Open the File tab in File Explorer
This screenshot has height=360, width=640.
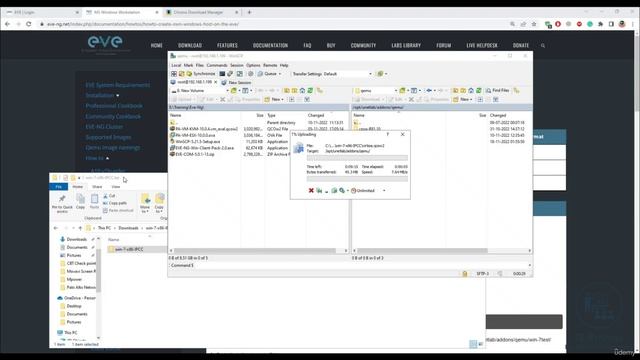(58, 187)
